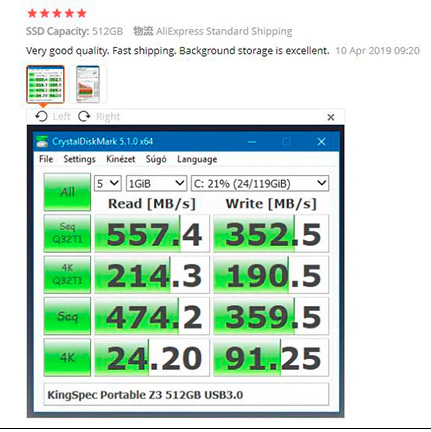Click the KingSpec Portable Z3 comment field
431x432 pixels.
pyautogui.click(x=186, y=394)
